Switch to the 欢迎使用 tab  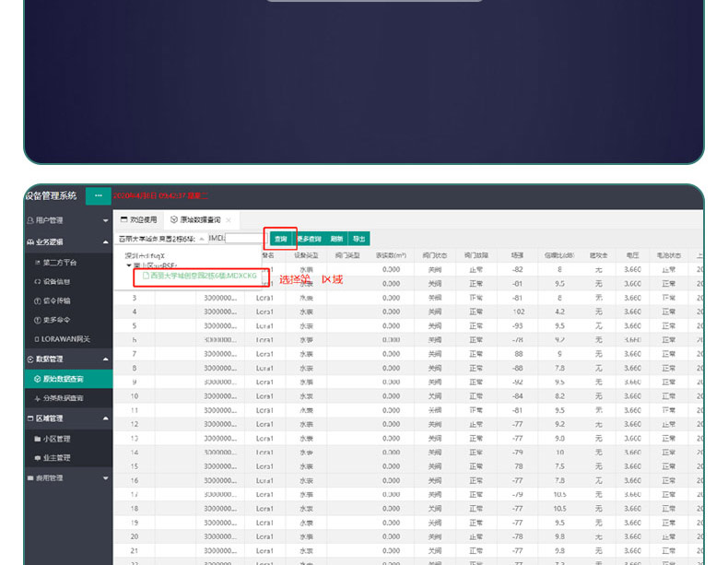click(138, 220)
